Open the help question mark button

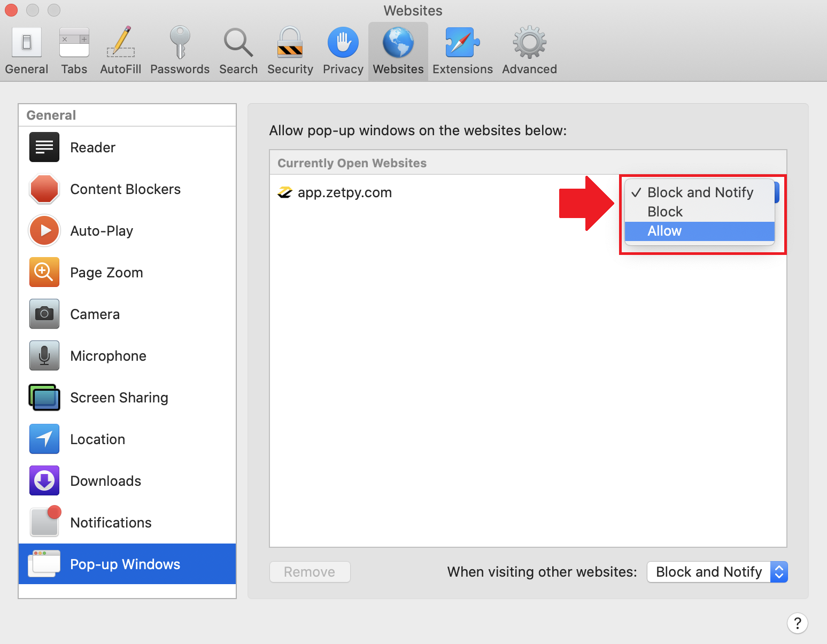pos(798,623)
